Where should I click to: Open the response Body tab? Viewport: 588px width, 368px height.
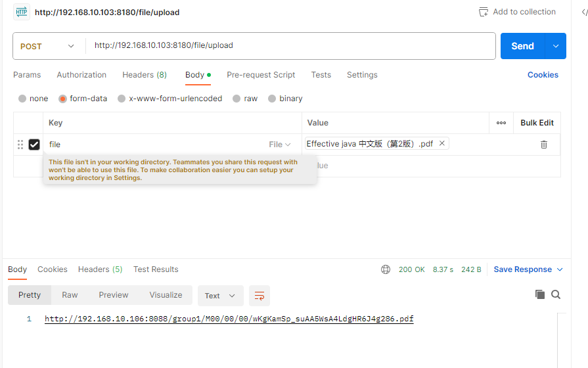click(x=17, y=269)
